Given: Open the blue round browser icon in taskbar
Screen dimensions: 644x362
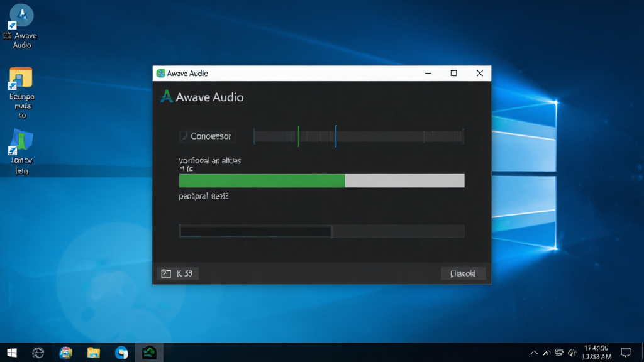Looking at the screenshot, I should coord(121,353).
